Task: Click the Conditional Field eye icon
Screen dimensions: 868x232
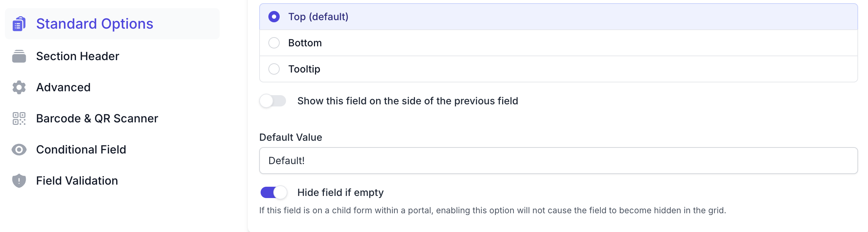Action: pyautogui.click(x=19, y=150)
